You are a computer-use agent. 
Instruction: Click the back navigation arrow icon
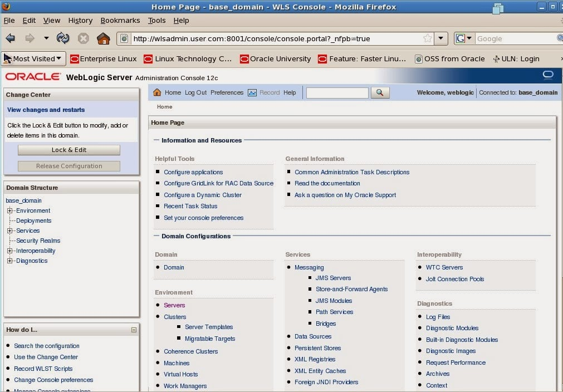(10, 38)
